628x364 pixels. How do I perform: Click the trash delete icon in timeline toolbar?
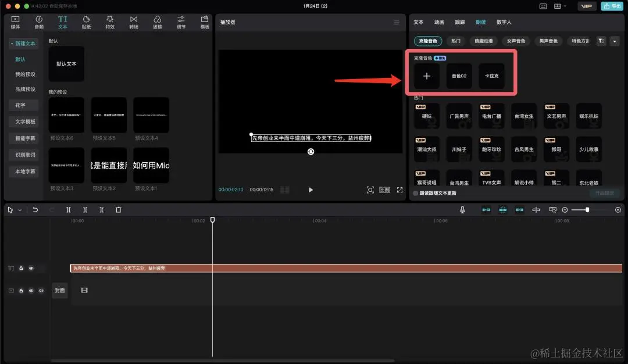(119, 210)
